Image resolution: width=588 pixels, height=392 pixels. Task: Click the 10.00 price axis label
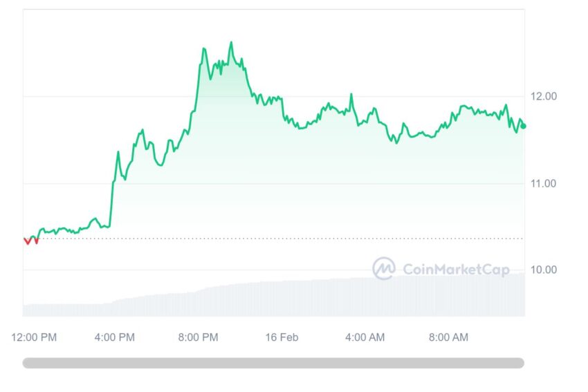(543, 270)
